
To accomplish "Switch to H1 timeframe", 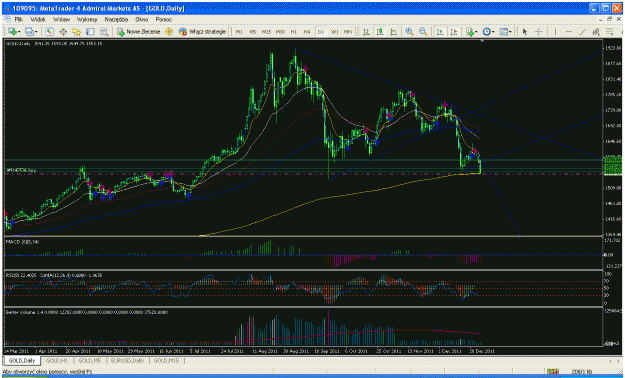I will pyautogui.click(x=294, y=32).
